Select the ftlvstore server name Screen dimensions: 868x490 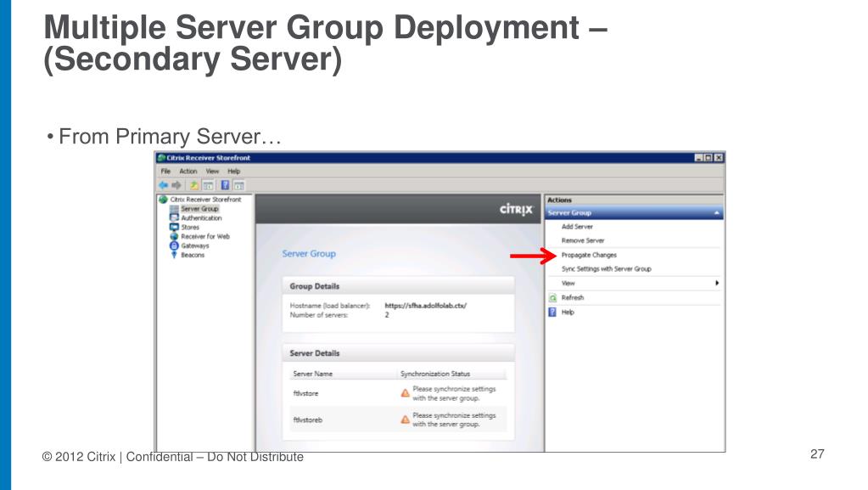305,393
